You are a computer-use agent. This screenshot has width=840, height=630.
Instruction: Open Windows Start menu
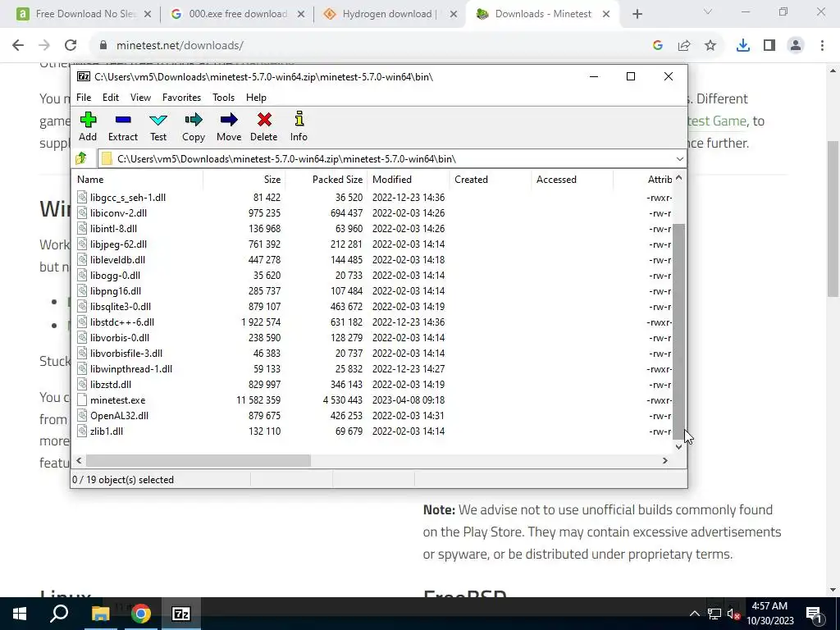click(20, 614)
